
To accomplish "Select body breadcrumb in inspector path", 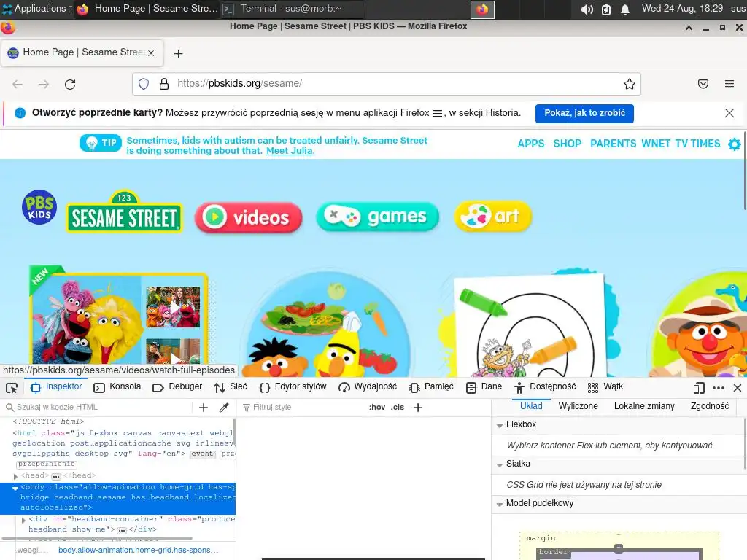I will pyautogui.click(x=138, y=550).
